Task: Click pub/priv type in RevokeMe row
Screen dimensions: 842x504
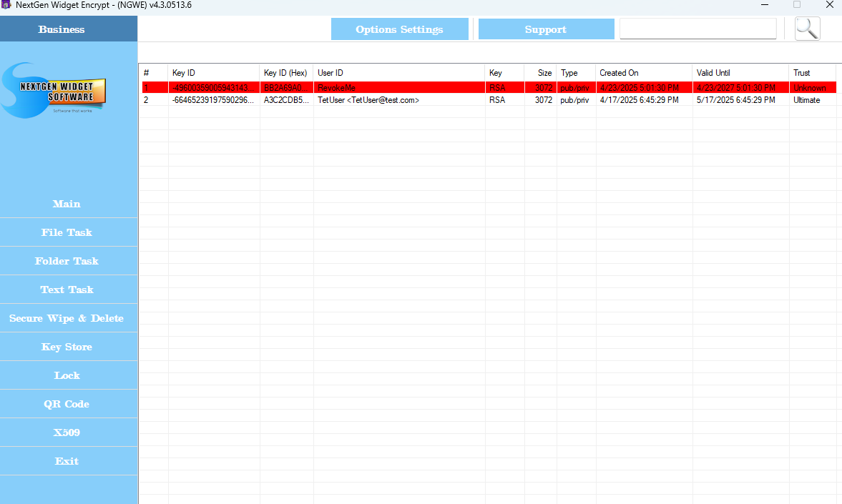Action: 574,88
